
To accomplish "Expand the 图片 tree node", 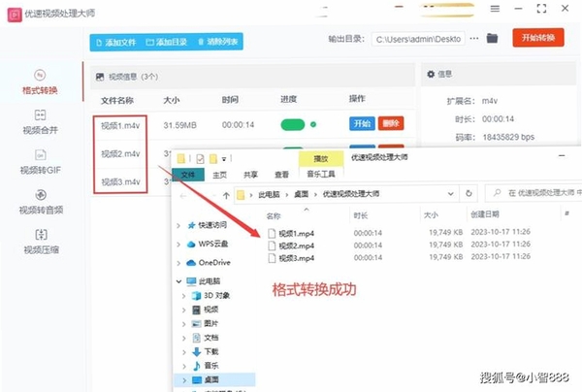I will [x=184, y=324].
